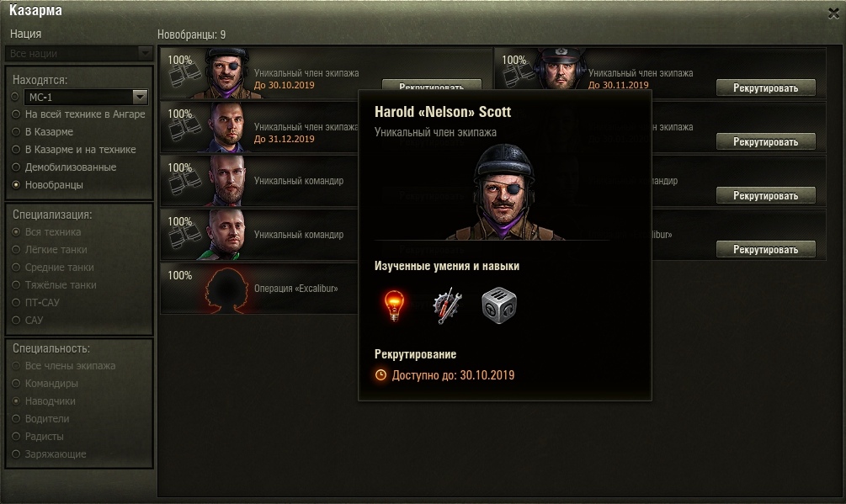Click the bottom-most Рекрутировать button on the right
Screen dimensions: 846x504
pyautogui.click(x=765, y=250)
